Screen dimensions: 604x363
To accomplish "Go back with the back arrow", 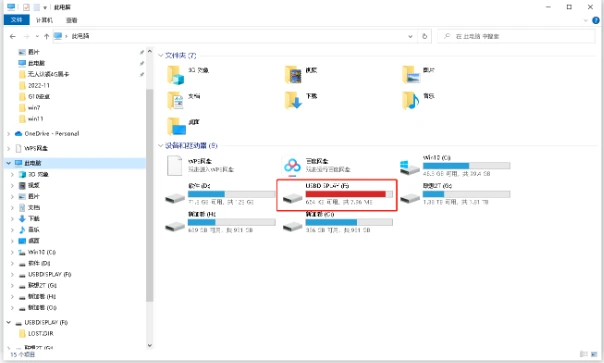I will tap(13, 36).
